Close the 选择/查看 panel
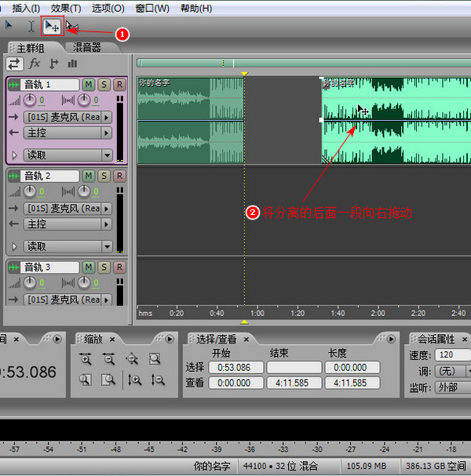This screenshot has width=471, height=476. [x=246, y=340]
